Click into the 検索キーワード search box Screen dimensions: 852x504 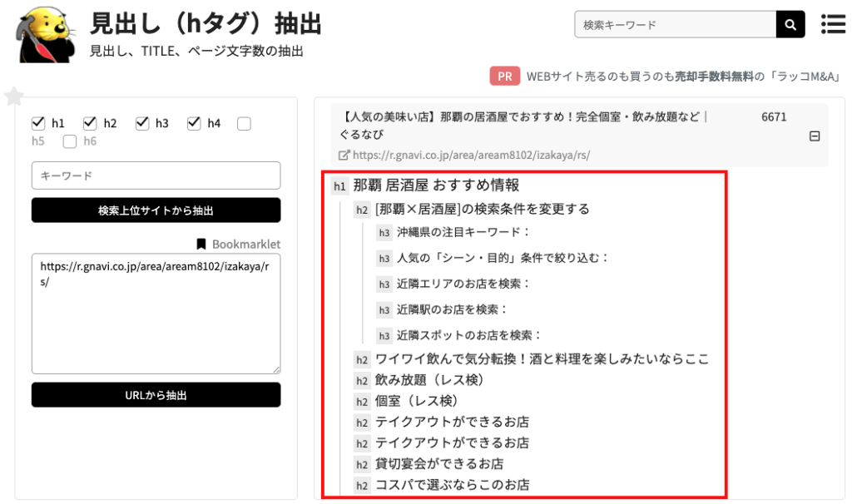[x=675, y=25]
